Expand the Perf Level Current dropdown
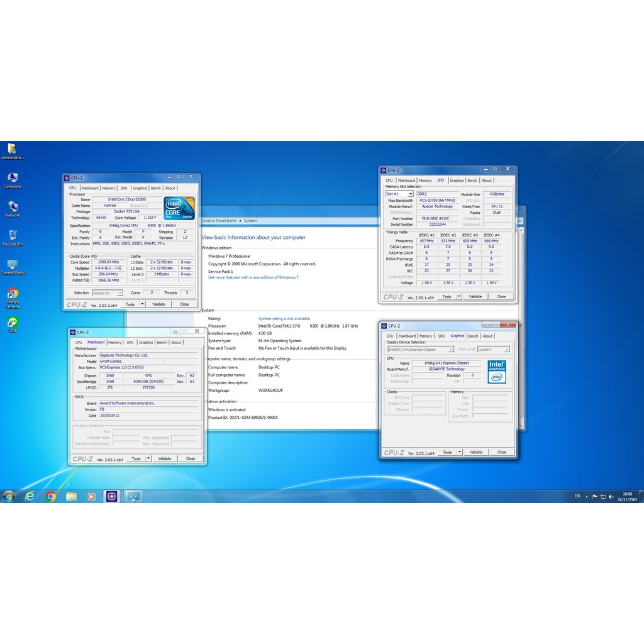Viewport: 644px width, 644px height. tap(506, 350)
